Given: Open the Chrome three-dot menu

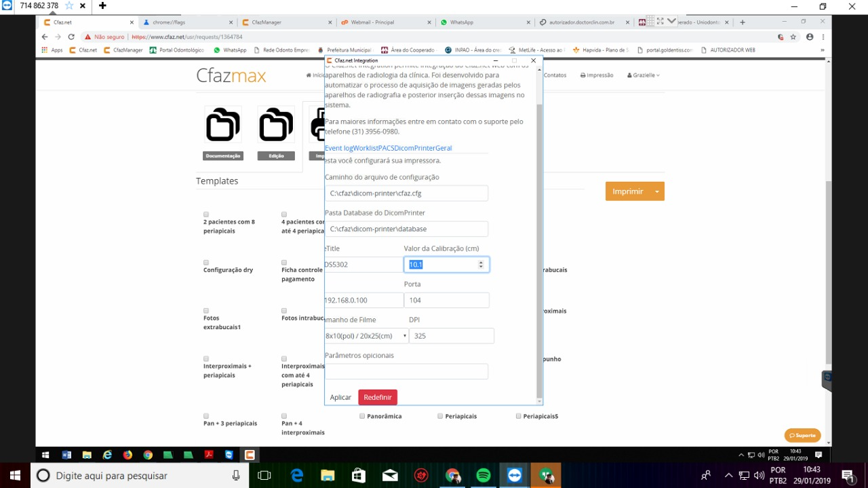Looking at the screenshot, I should point(823,37).
